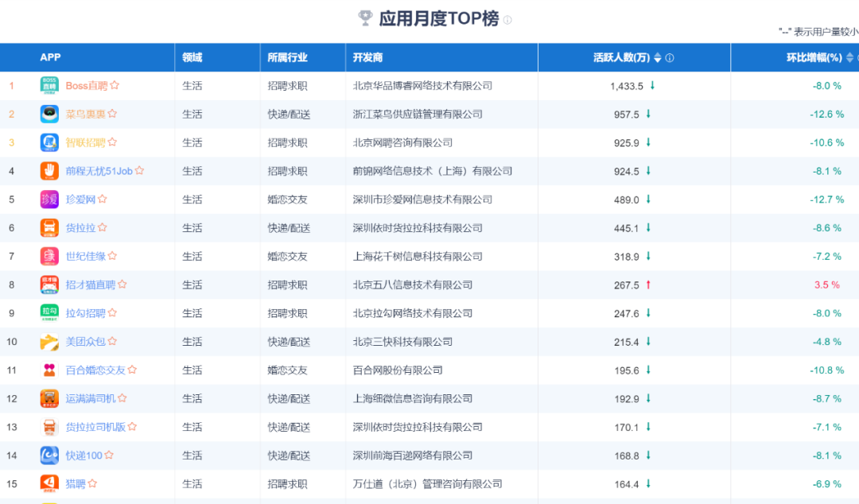The width and height of the screenshot is (859, 504).
Task: Favorite 招才猫直聘 with its star
Action: click(122, 285)
